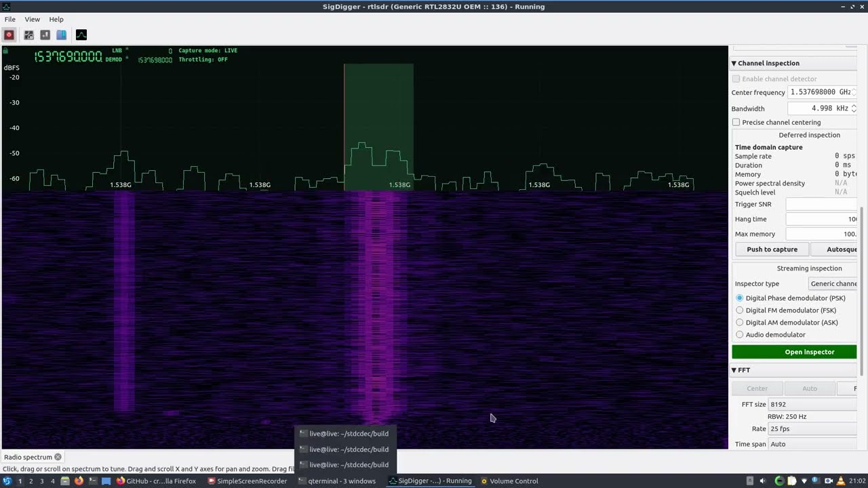Image resolution: width=868 pixels, height=488 pixels.
Task: Open the File menu
Action: (10, 19)
